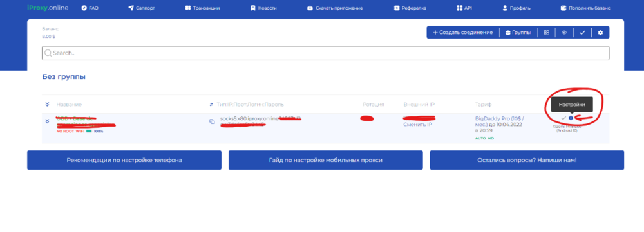Click the Создать соединение button
644x232 pixels.
pos(463,32)
